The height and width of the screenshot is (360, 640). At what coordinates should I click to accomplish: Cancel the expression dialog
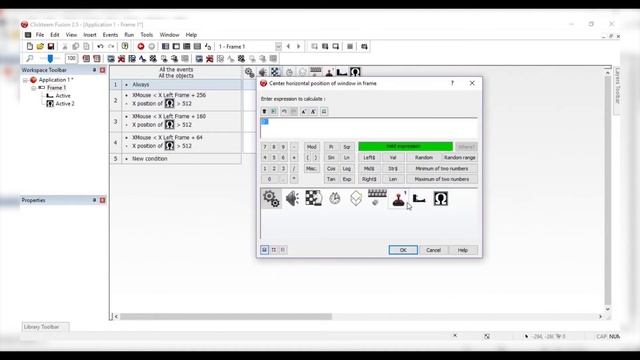[x=433, y=250]
